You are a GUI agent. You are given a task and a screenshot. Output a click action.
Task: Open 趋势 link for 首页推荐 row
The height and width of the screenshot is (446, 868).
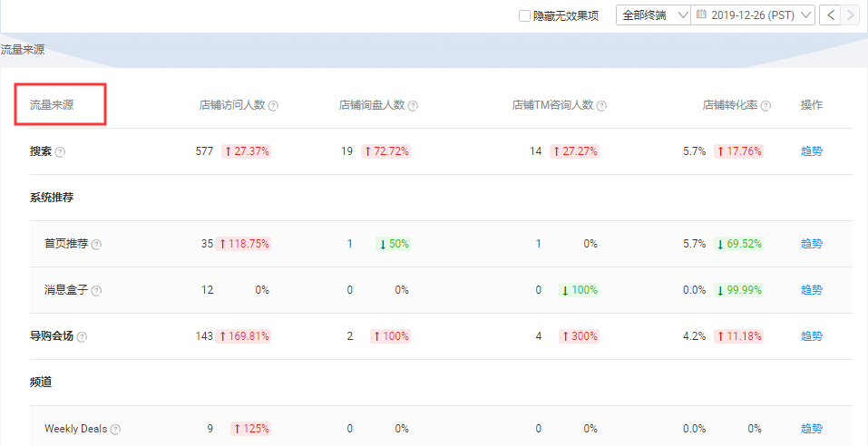(x=811, y=244)
